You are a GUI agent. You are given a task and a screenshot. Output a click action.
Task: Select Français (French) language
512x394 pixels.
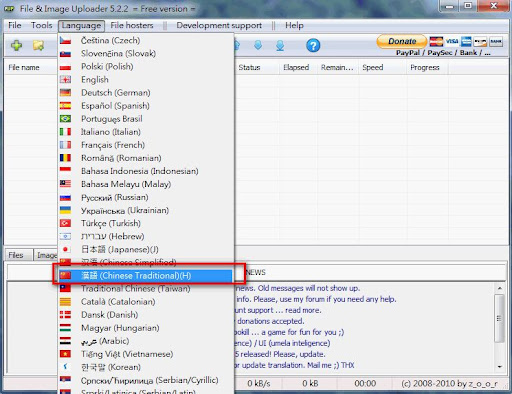146,145
